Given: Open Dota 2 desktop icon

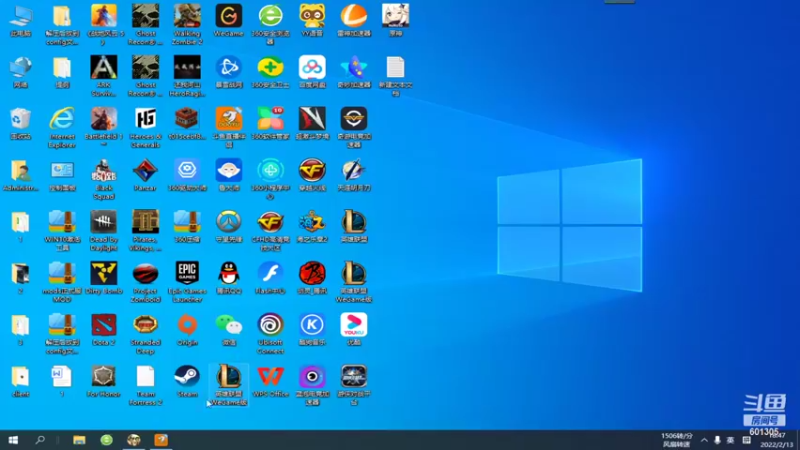Looking at the screenshot, I should coord(104,330).
